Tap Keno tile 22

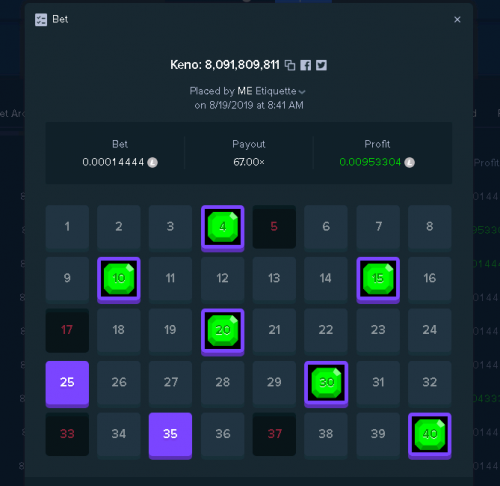[x=326, y=331]
